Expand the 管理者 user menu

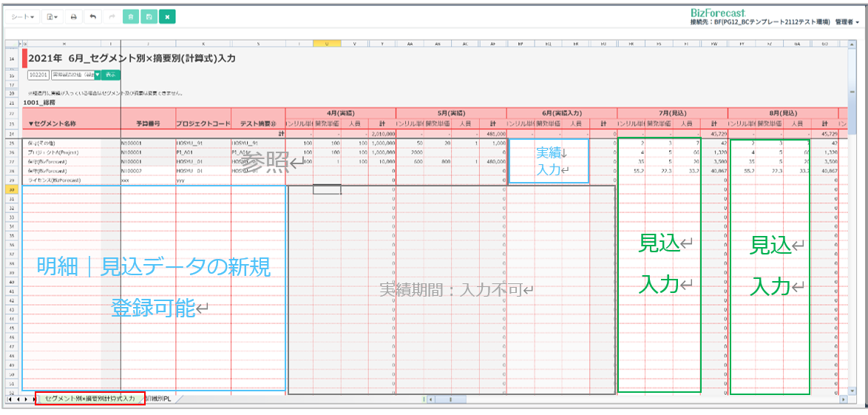[847, 22]
